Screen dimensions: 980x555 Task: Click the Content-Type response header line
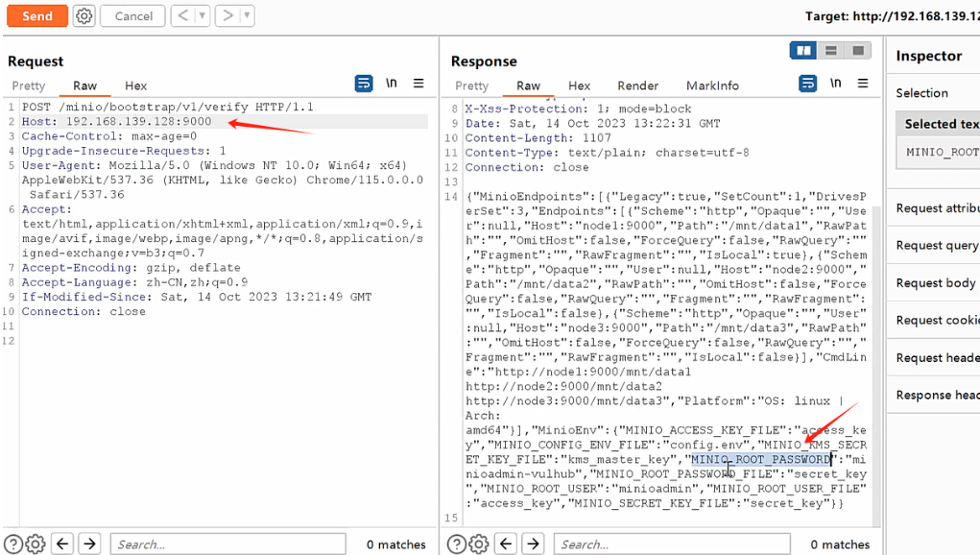pyautogui.click(x=607, y=153)
